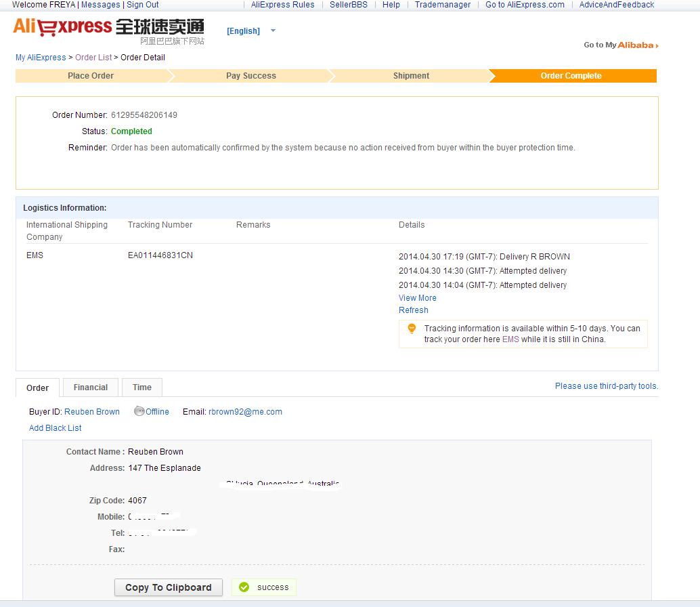Image resolution: width=700 pixels, height=607 pixels.
Task: Click the International Shipping Company column header
Action: coord(67,231)
